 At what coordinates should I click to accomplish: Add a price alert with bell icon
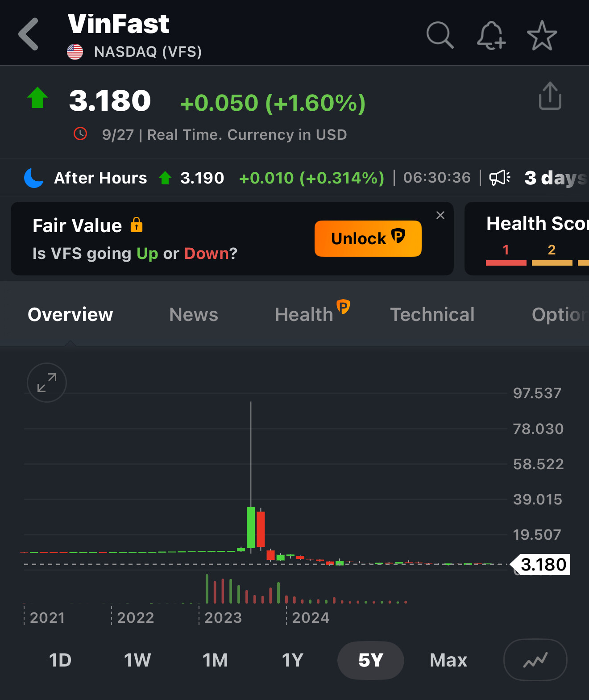click(491, 35)
